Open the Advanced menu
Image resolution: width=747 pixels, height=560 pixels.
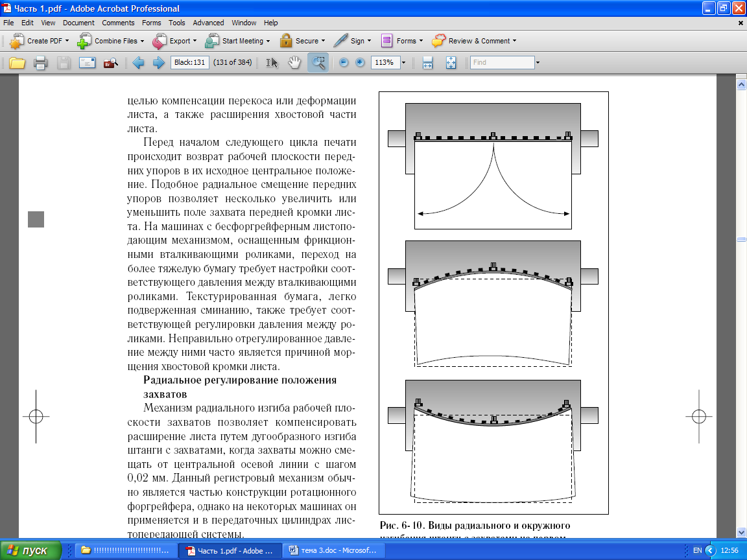[208, 23]
